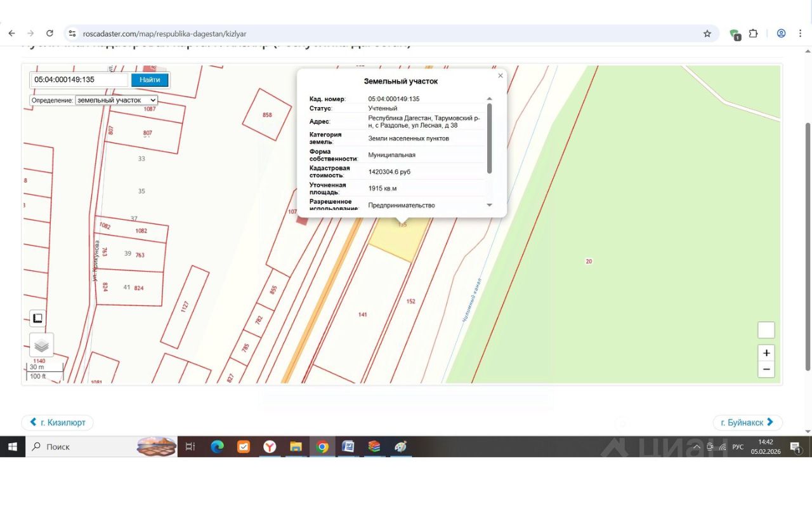This screenshot has height=525, width=812.
Task: Click the measure tool icon above layers
Action: coord(37,318)
